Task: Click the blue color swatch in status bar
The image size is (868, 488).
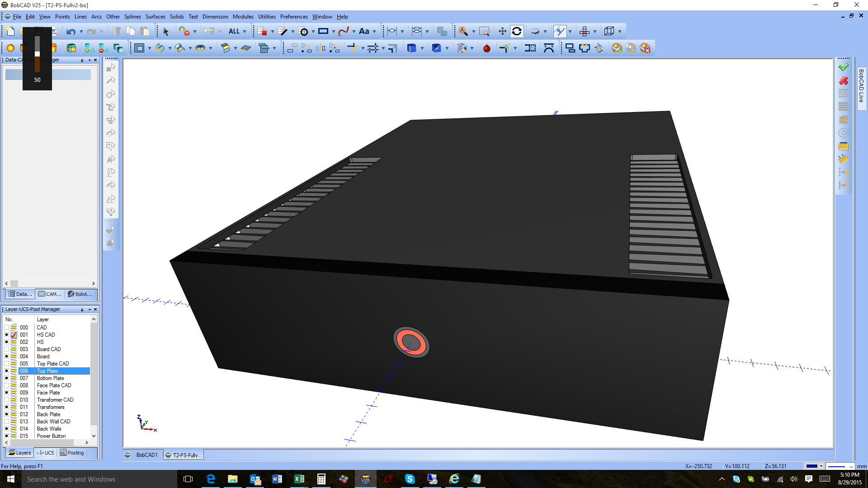Action: pyautogui.click(x=812, y=466)
